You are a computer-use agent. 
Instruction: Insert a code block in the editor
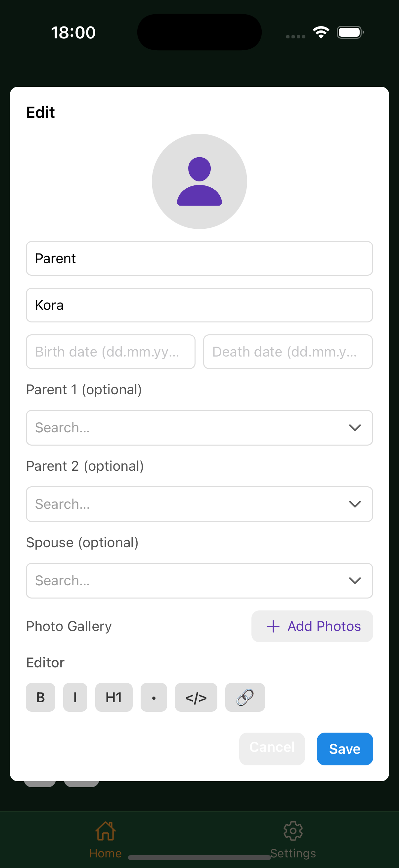click(x=196, y=697)
